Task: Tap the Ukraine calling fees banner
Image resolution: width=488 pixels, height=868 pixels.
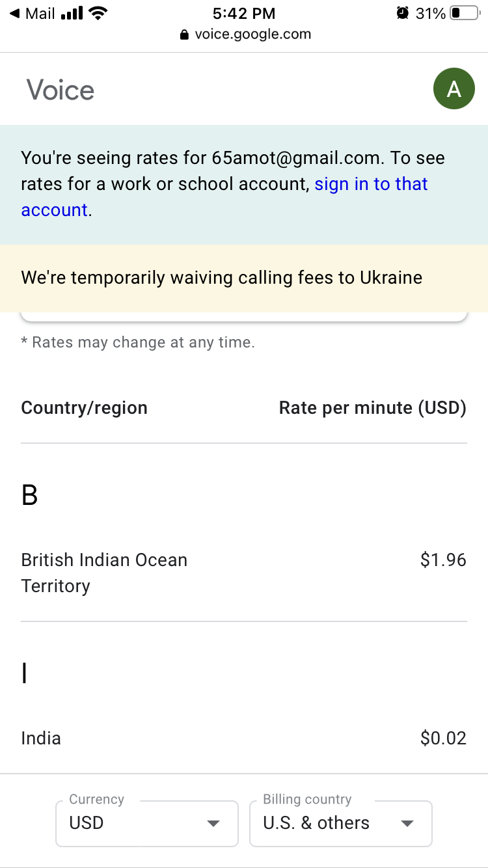Action: coord(244,278)
